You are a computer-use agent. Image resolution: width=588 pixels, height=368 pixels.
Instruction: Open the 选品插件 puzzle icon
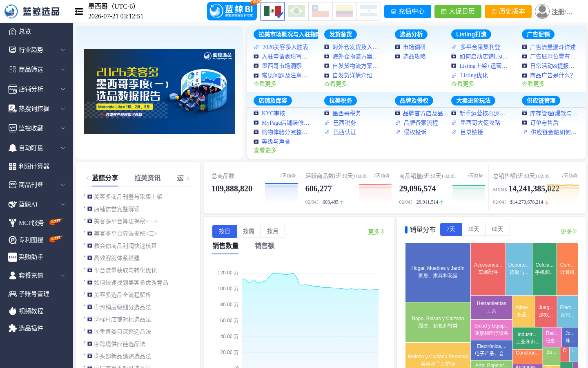(x=13, y=328)
